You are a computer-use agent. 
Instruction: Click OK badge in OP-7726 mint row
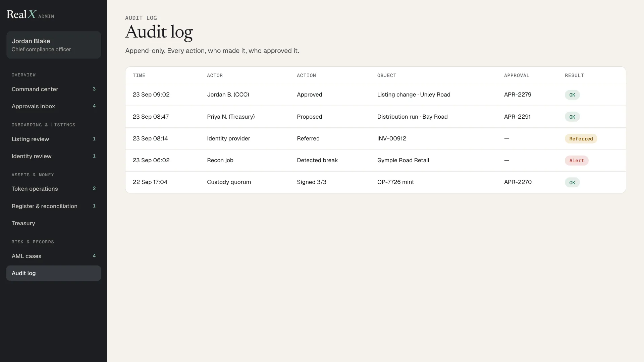572,183
